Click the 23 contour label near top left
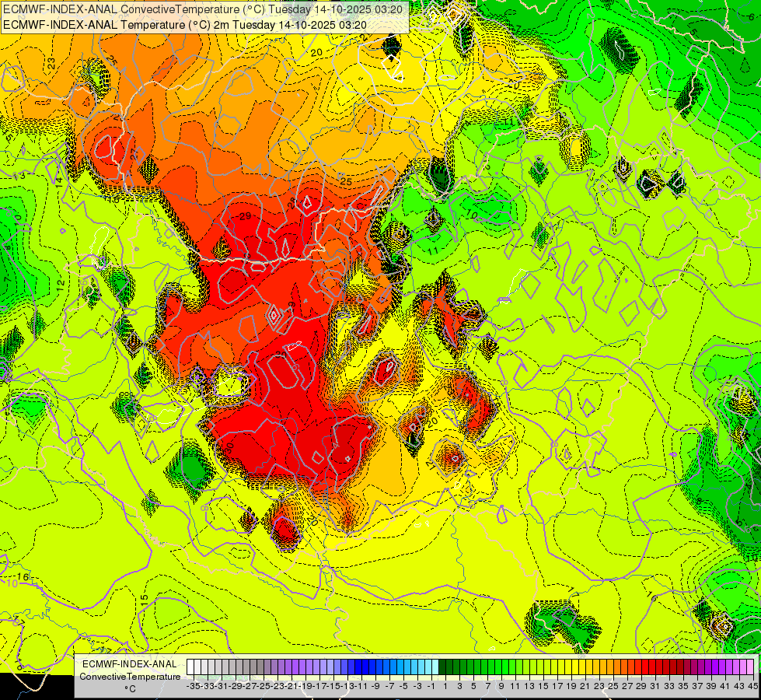761x700 pixels. point(51,64)
